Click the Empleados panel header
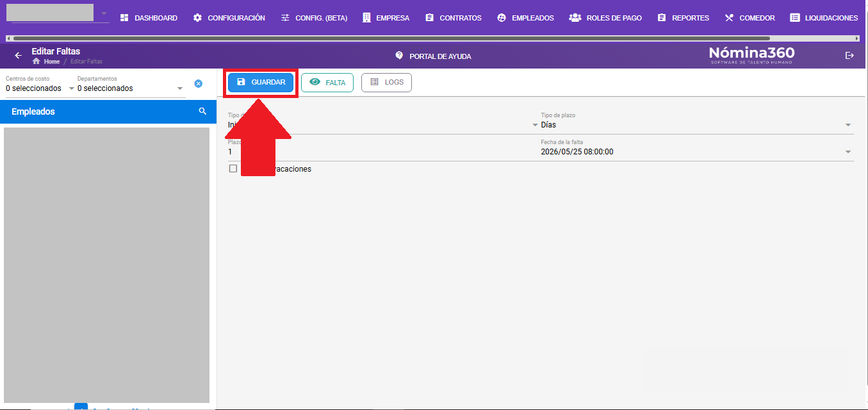Screen dimensions: 868x410 tap(108, 111)
